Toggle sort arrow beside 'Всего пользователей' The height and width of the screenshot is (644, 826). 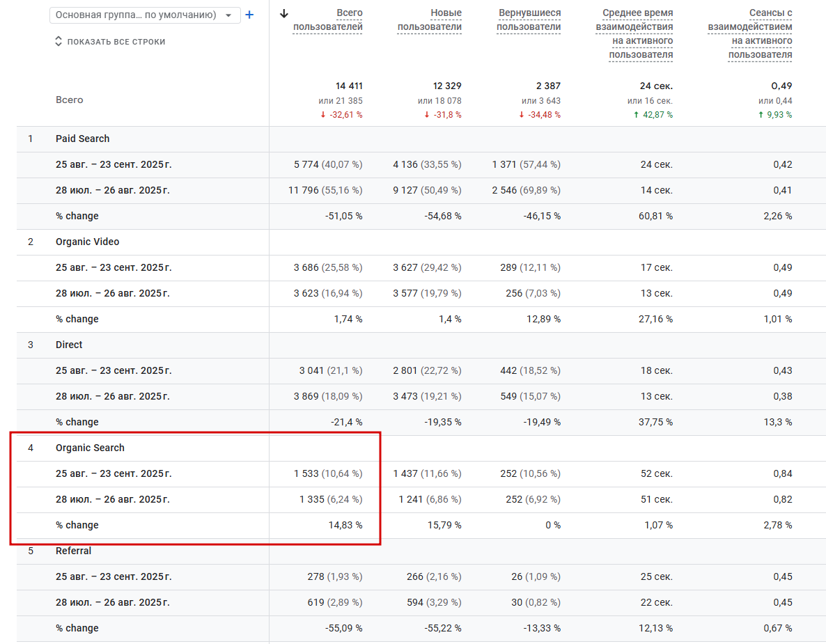coord(284,14)
